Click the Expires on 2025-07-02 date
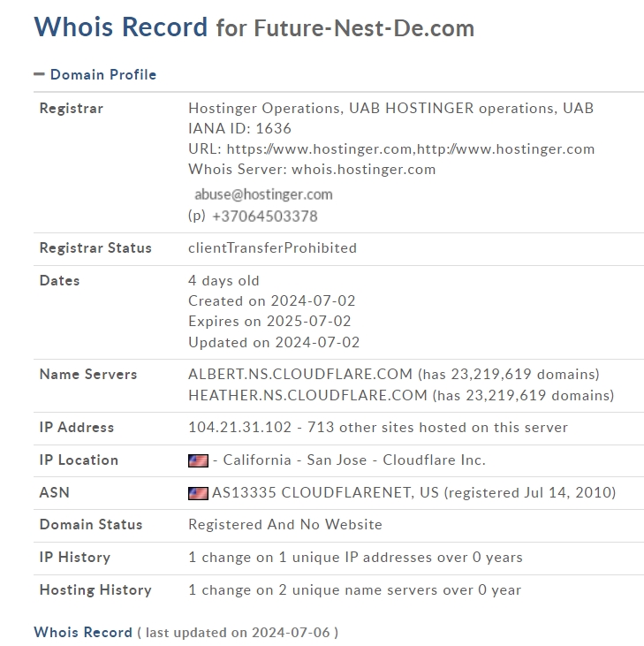Image resolution: width=644 pixels, height=646 pixels. (269, 322)
